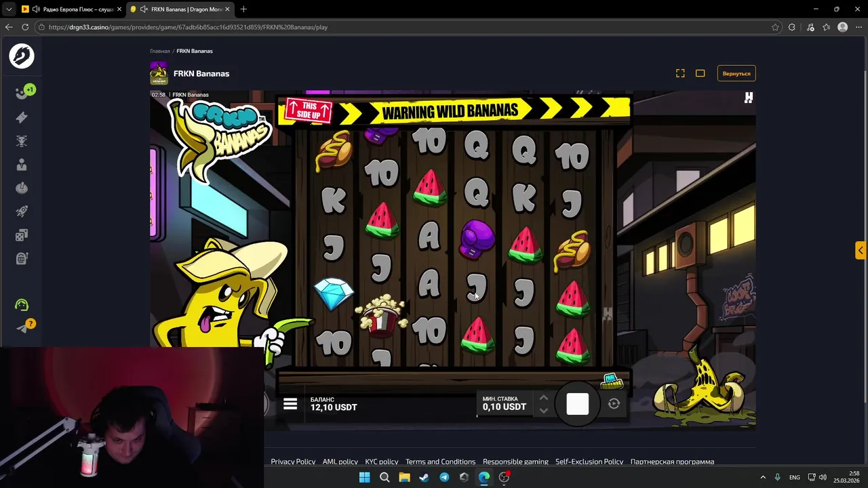Open the KYC policy link
Screen dimensions: 868x488
pos(382,462)
